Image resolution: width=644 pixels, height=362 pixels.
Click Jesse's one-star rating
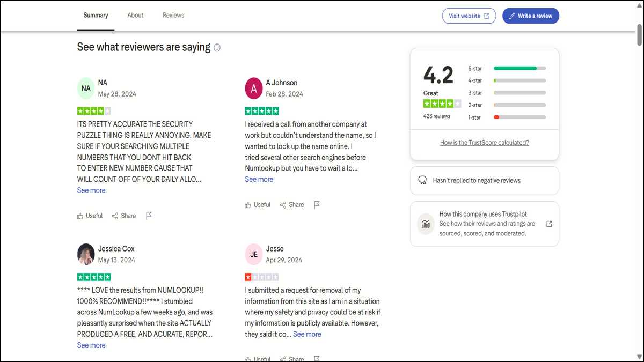click(x=262, y=277)
